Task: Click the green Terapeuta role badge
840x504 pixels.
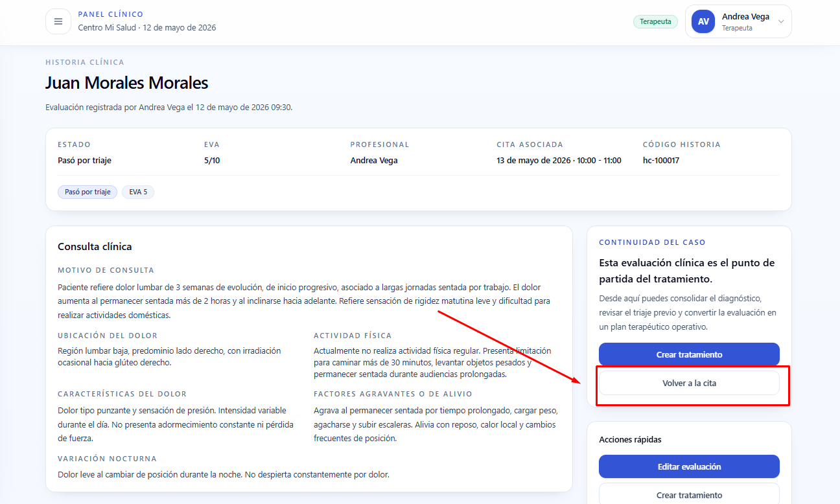Action: 655,21
